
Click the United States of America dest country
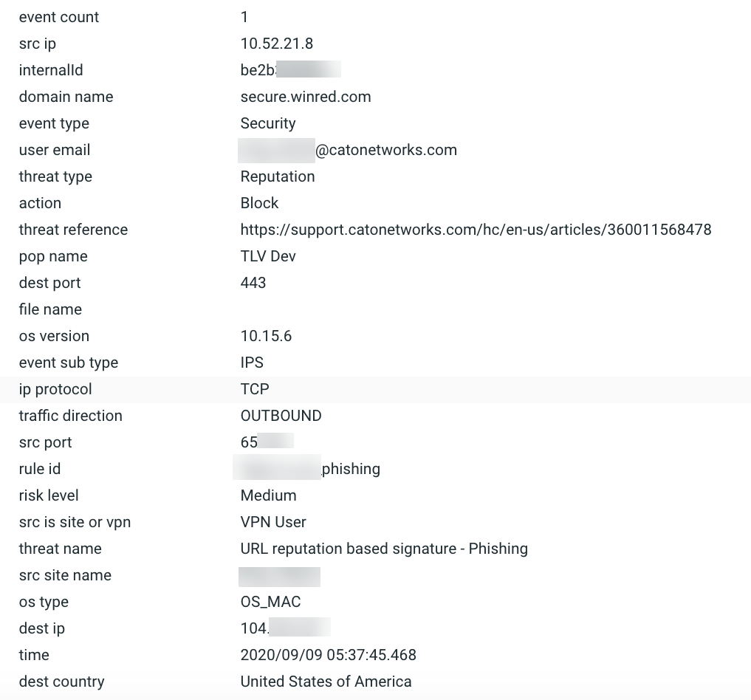(x=326, y=682)
